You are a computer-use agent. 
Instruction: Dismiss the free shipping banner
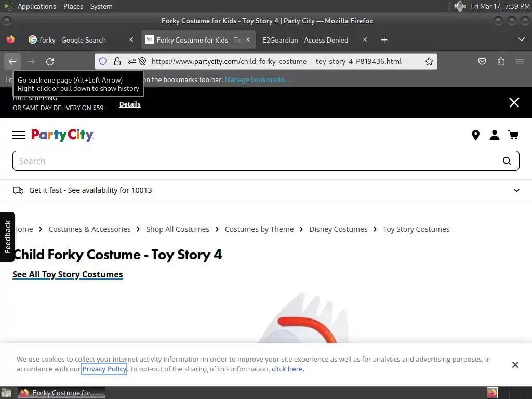(514, 102)
